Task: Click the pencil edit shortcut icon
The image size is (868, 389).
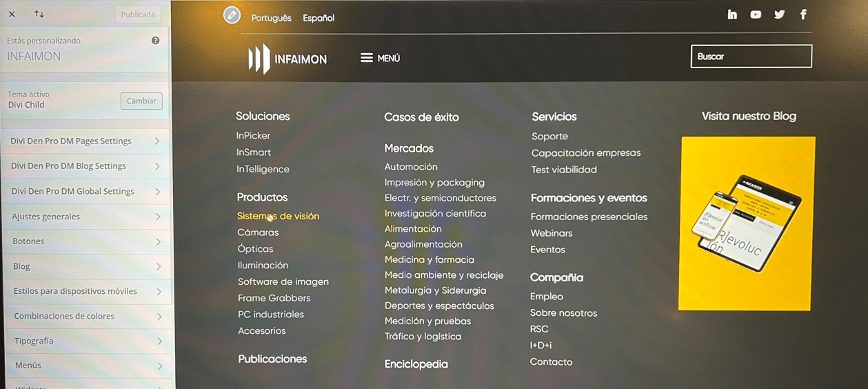Action: pyautogui.click(x=232, y=15)
